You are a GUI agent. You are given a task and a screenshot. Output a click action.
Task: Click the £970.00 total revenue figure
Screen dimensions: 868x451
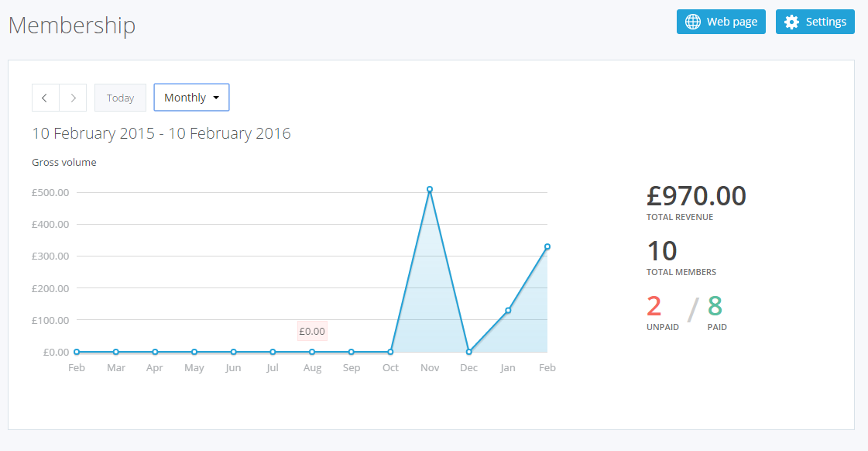696,196
